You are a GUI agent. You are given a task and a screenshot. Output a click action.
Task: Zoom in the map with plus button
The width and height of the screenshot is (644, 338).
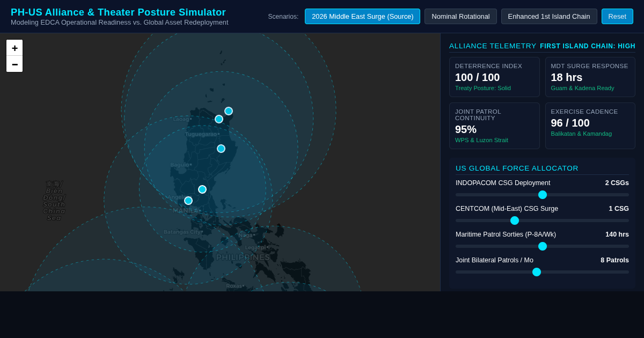14,48
